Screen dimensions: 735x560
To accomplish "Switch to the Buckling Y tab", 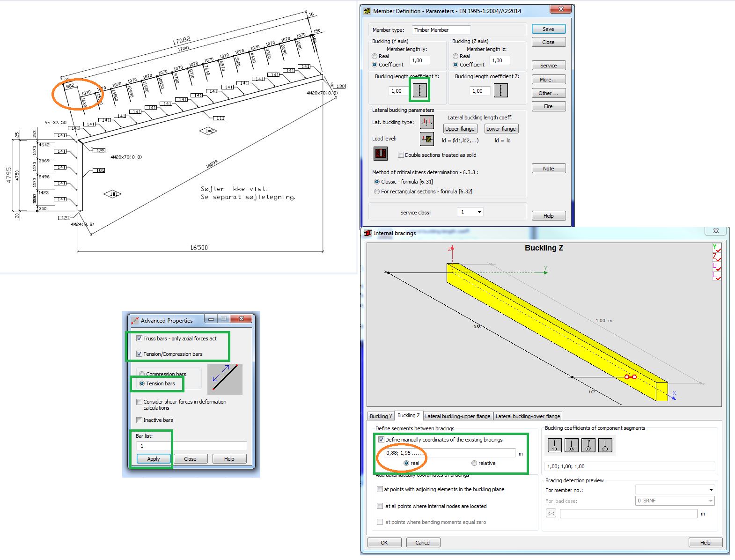I will point(381,416).
